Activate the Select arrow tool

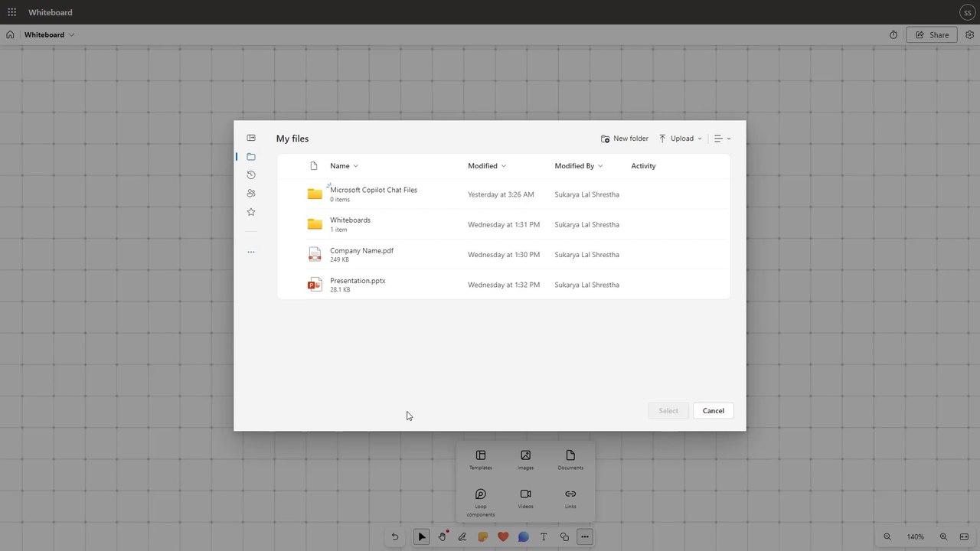[422, 537]
